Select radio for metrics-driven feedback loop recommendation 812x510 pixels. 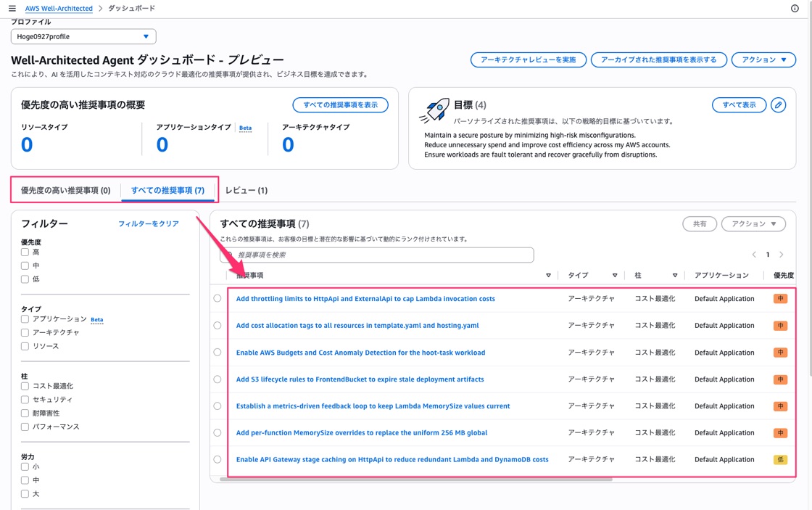click(217, 406)
